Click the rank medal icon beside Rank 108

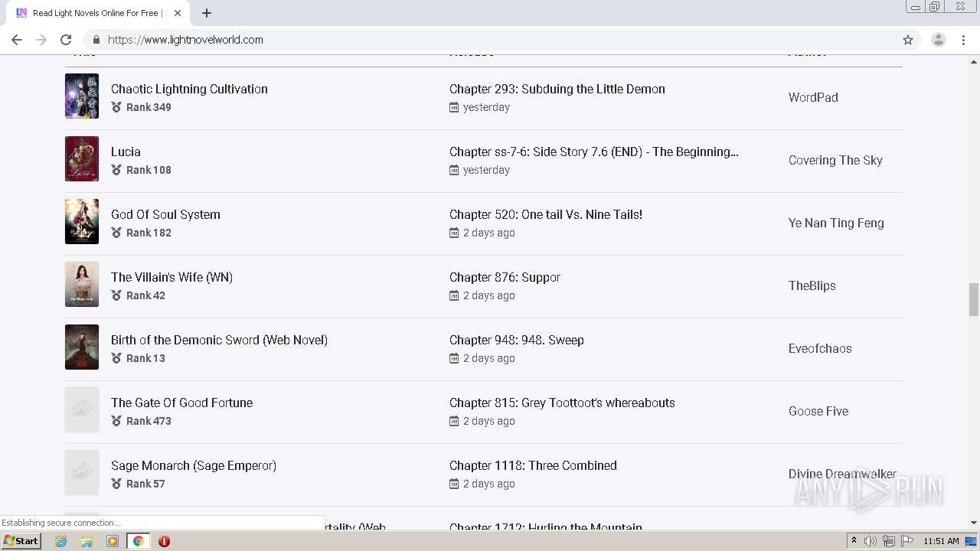click(116, 170)
